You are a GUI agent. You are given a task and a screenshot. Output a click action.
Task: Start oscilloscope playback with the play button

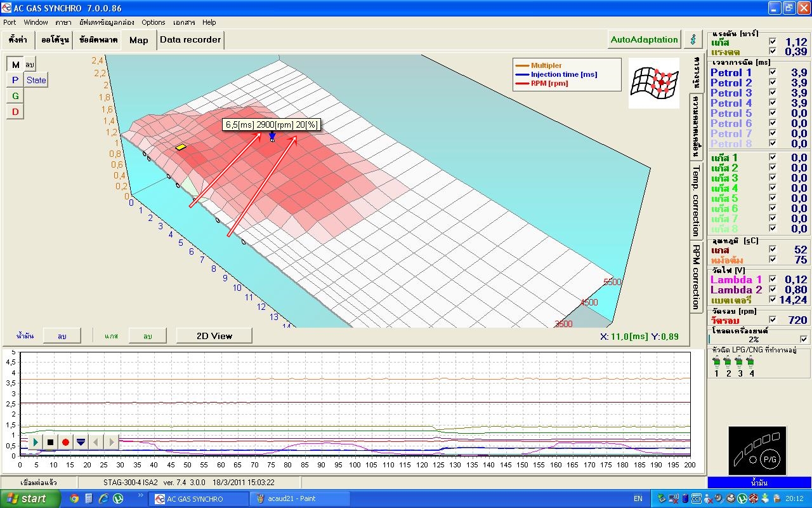click(35, 442)
